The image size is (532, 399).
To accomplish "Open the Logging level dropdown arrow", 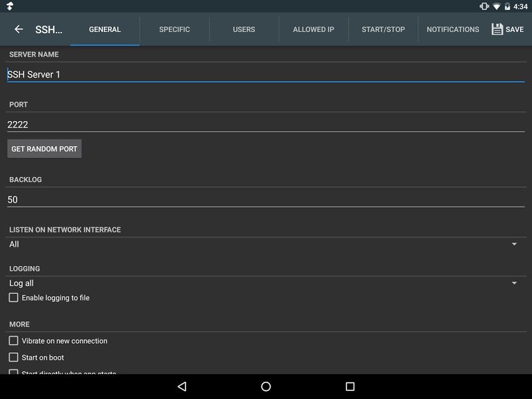I will [514, 283].
